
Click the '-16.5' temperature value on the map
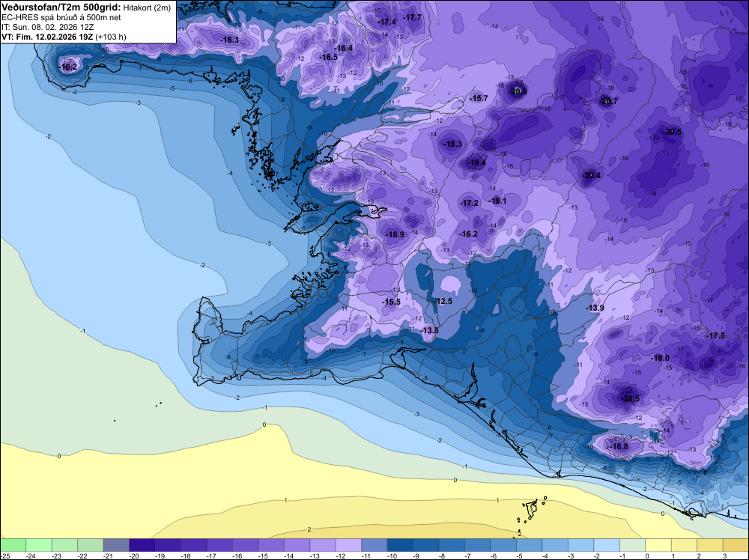328,57
